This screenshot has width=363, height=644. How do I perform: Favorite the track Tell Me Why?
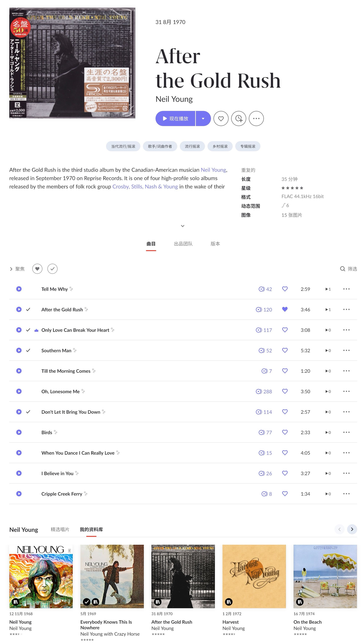(x=285, y=289)
